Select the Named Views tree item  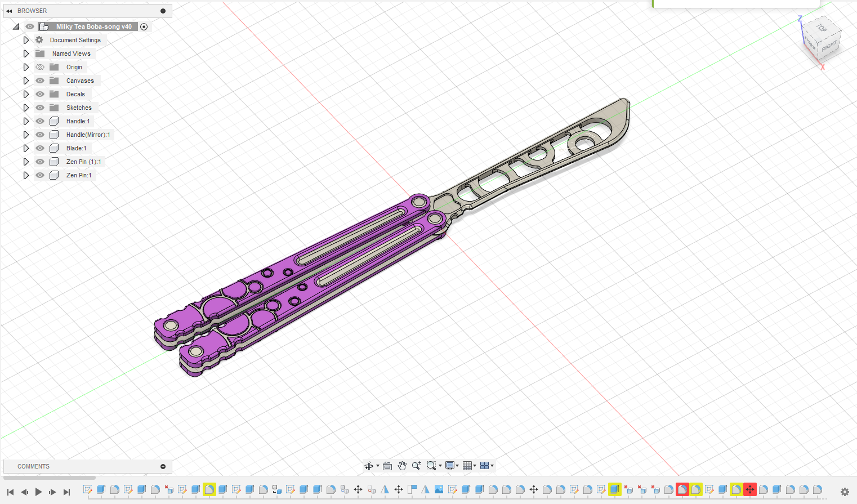(71, 53)
